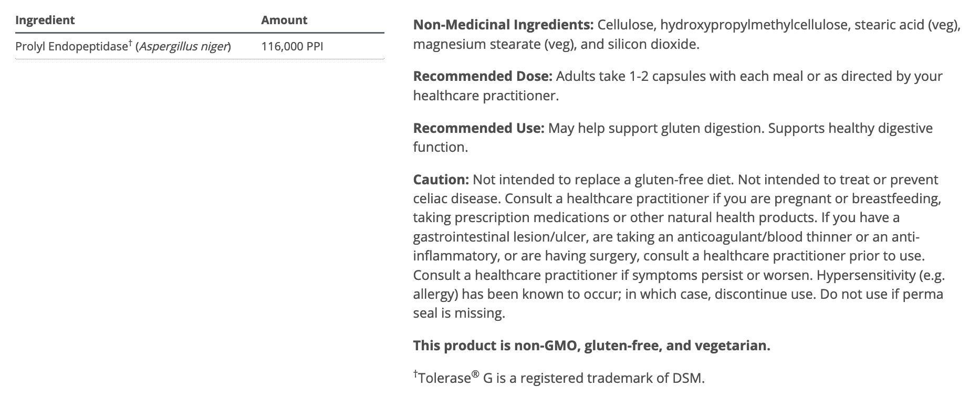The width and height of the screenshot is (980, 397).
Task: Click the word hydroxypropylmethylcellulose
Action: [754, 25]
